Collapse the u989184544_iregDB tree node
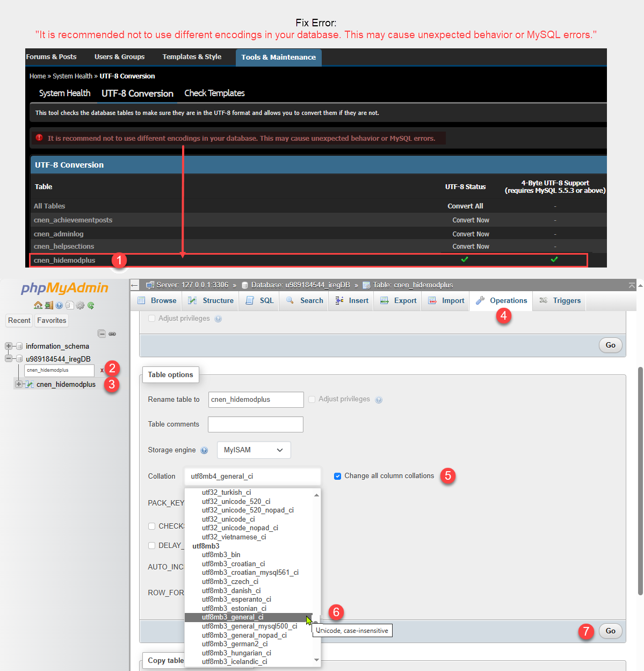This screenshot has height=671, width=644. (x=9, y=358)
